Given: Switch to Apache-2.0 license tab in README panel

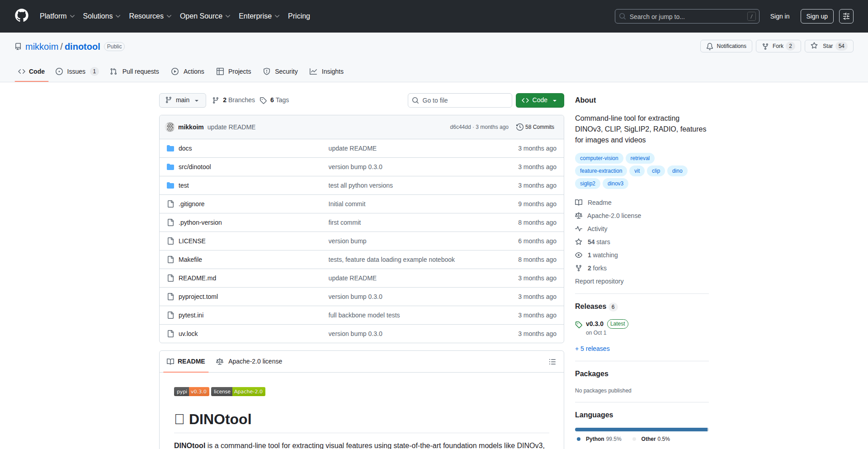Looking at the screenshot, I should click(x=249, y=362).
